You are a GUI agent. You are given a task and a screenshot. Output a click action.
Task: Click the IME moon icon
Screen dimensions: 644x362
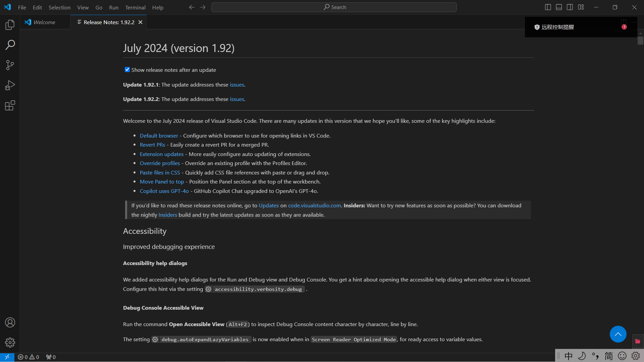coord(582,356)
